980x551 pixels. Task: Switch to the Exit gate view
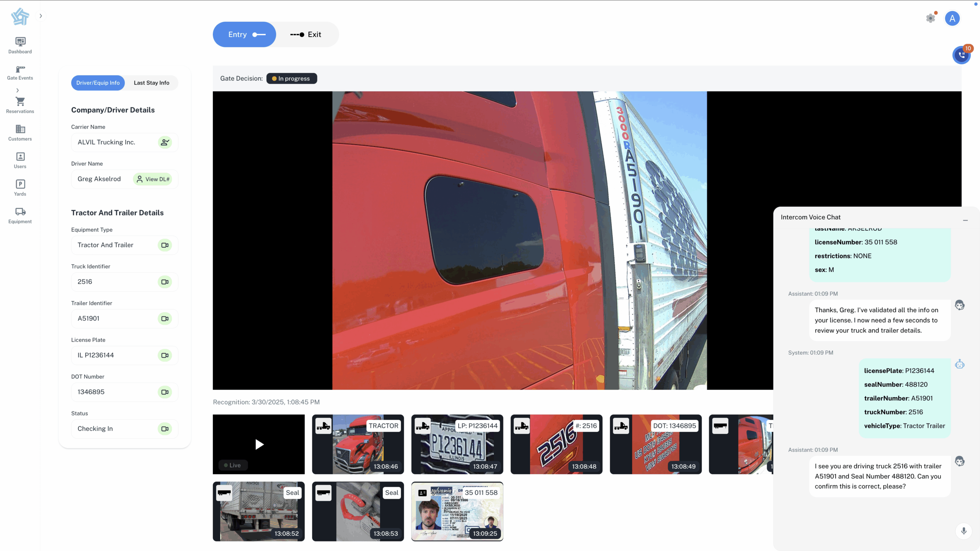coord(306,34)
